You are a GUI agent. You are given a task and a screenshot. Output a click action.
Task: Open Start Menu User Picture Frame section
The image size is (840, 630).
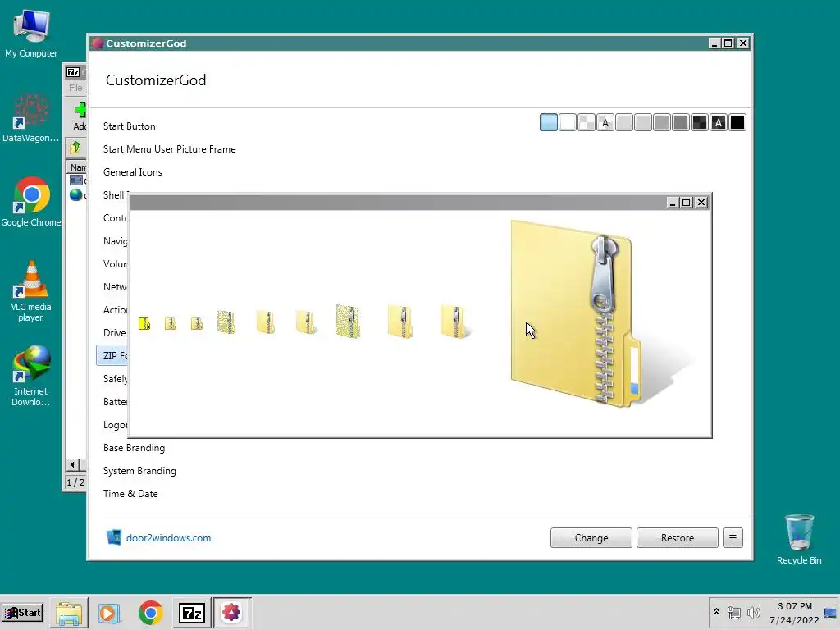point(169,149)
